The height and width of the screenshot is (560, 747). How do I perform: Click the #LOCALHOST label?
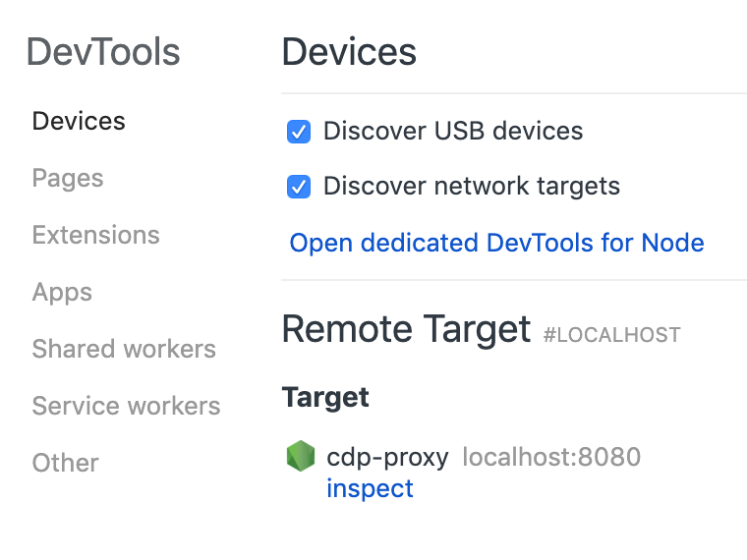pos(611,335)
